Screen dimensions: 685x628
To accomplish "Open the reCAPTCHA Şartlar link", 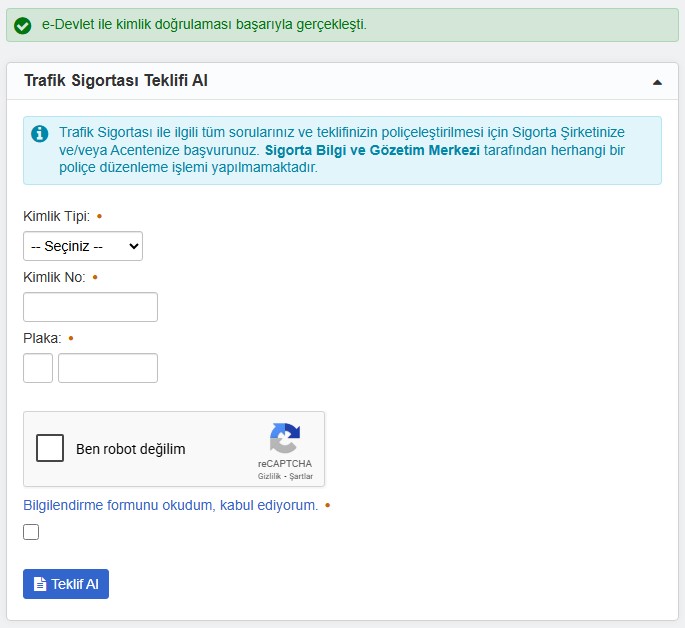I will point(300,476).
